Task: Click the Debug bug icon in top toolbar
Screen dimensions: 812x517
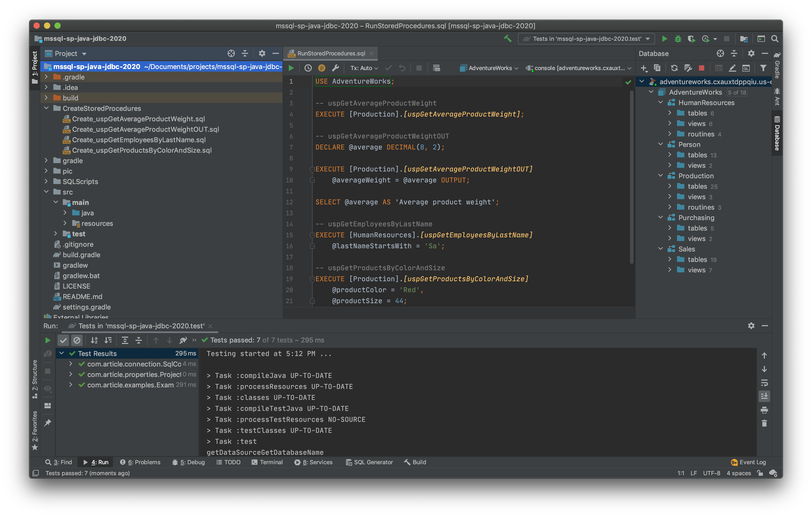Action: (x=678, y=39)
